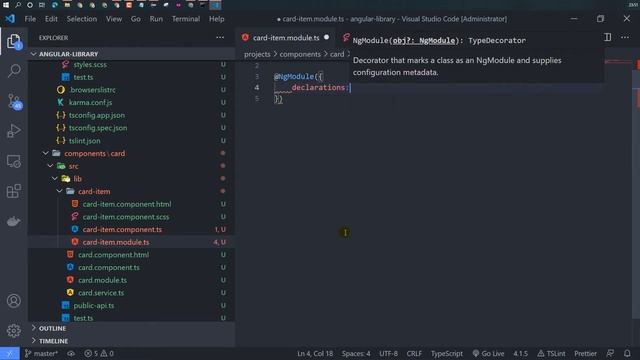Open the Docker view in activity bar
This screenshot has height=360, width=640.
[14, 221]
